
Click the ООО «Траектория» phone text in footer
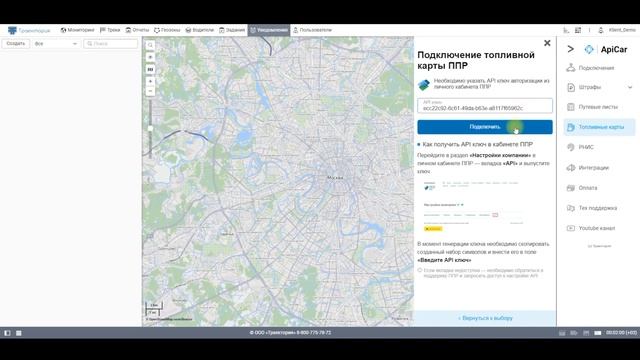pos(290,333)
